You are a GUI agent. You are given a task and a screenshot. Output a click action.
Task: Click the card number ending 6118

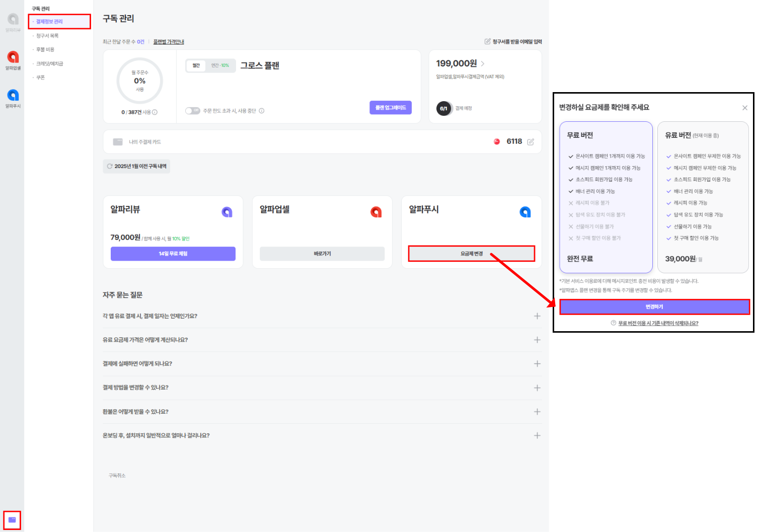click(x=514, y=141)
